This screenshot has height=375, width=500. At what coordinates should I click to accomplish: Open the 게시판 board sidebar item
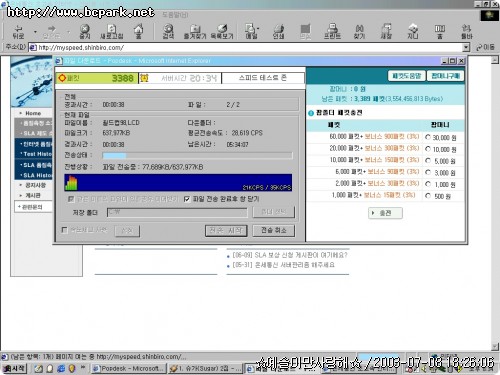(33, 196)
